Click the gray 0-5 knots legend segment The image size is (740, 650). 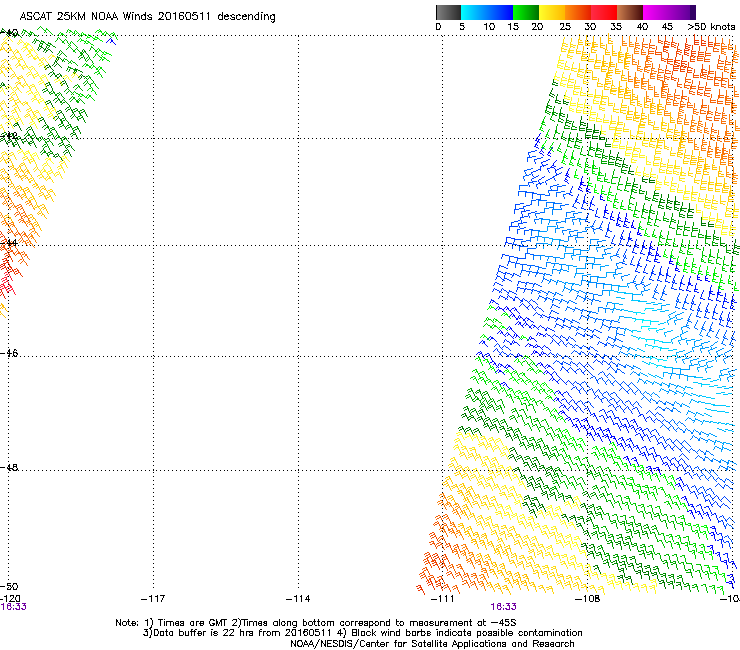click(448, 12)
